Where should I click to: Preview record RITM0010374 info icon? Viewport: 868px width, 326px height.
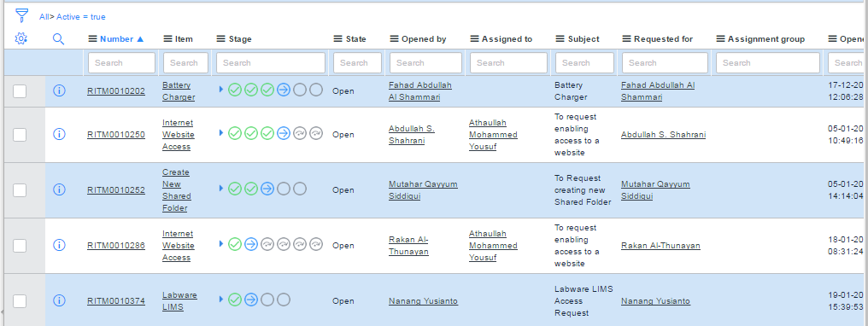tap(59, 300)
